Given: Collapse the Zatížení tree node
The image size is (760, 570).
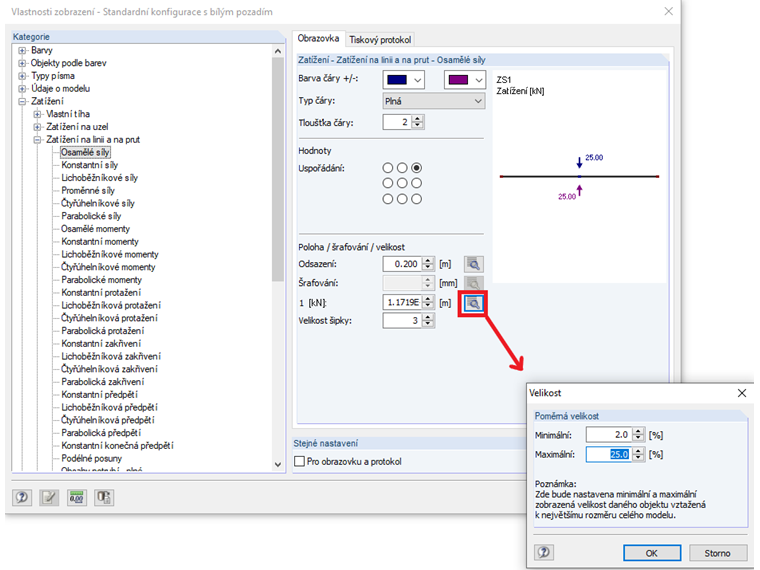Looking at the screenshot, I should pos(22,101).
